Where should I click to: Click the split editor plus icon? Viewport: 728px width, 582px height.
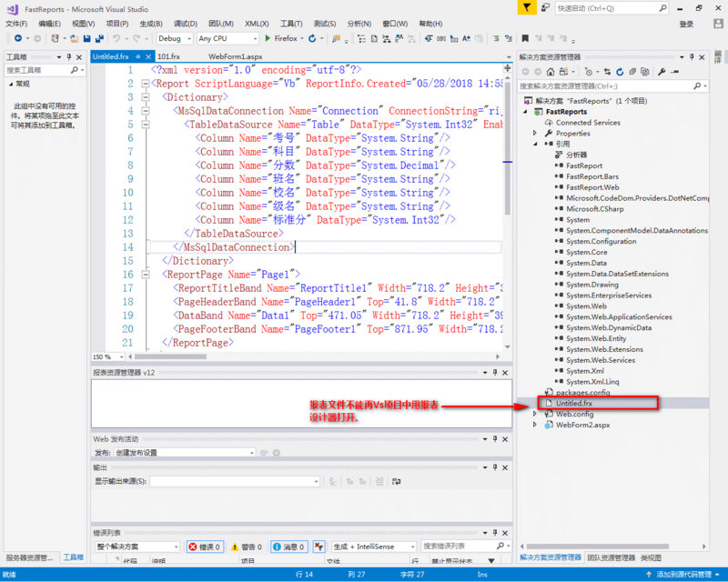click(508, 68)
